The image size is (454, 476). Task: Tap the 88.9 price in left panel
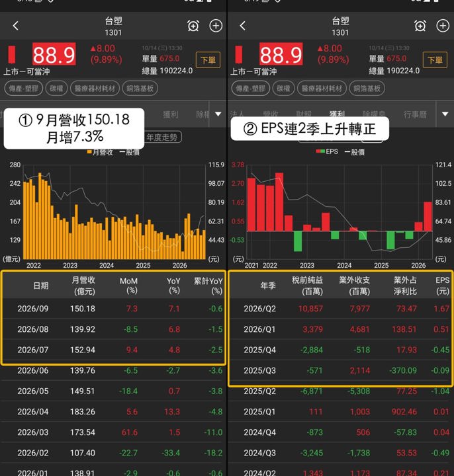tap(54, 54)
